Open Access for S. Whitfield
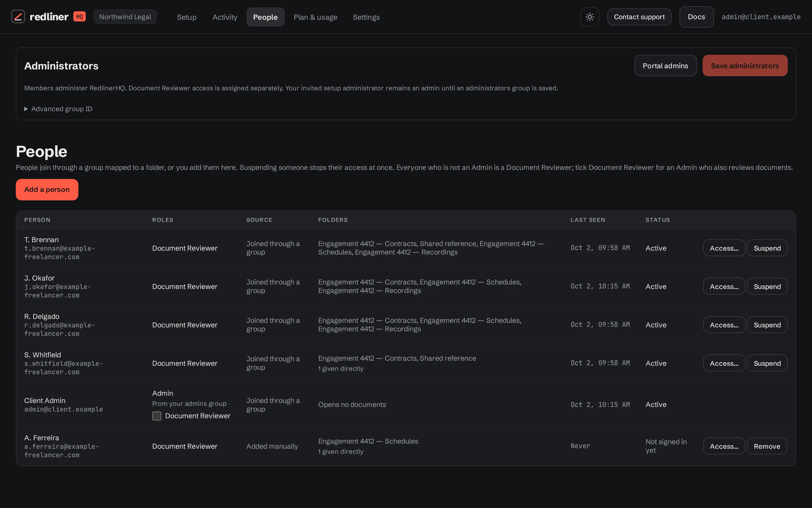 (x=724, y=363)
